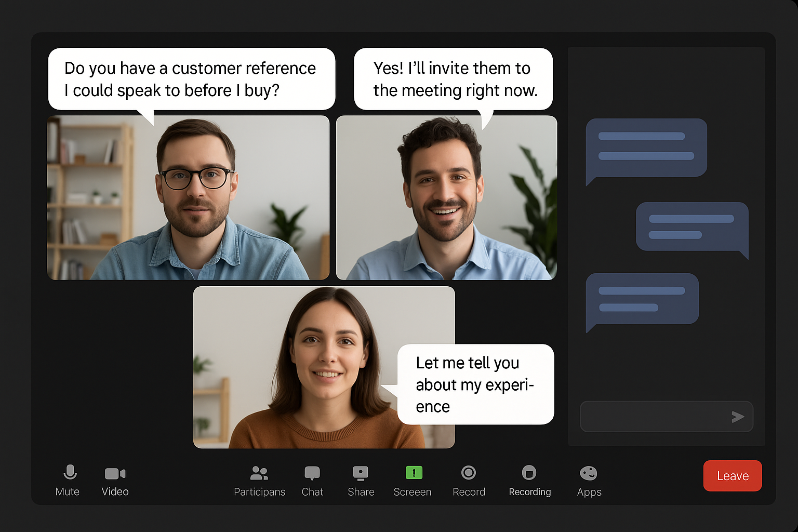
Task: Click the "Let me tell you" speech bubble
Action: coord(475,384)
